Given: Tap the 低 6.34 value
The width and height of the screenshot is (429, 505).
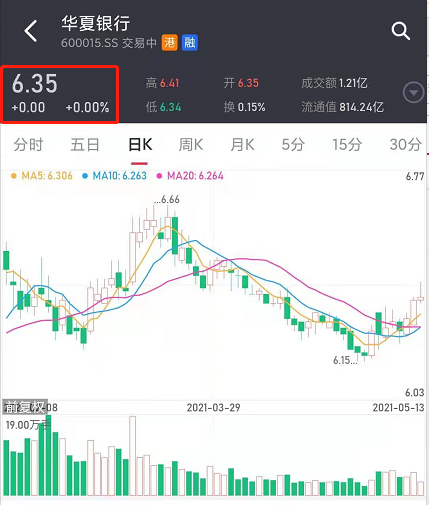Looking at the screenshot, I should (x=163, y=107).
